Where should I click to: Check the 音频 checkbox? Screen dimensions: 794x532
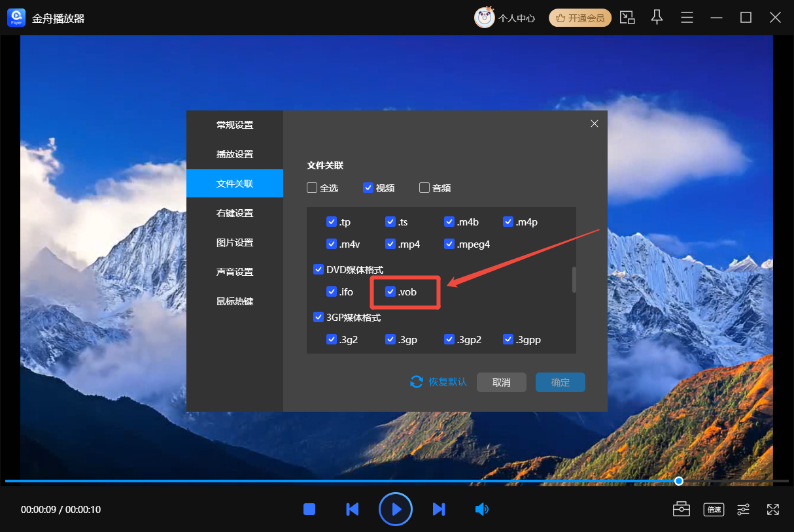click(424, 188)
